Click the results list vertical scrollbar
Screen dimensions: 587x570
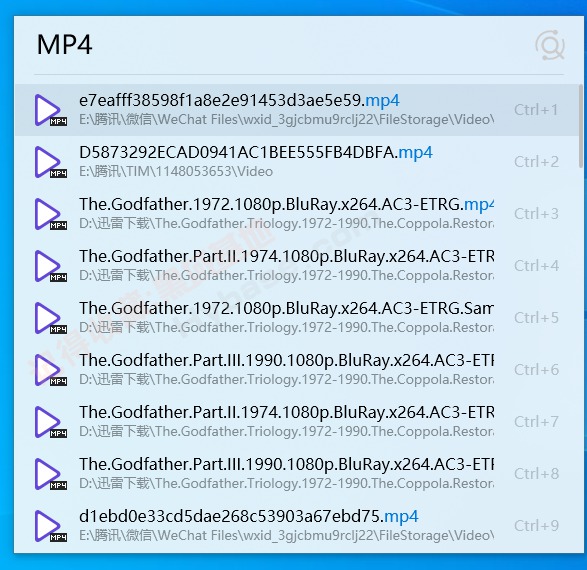point(581,126)
